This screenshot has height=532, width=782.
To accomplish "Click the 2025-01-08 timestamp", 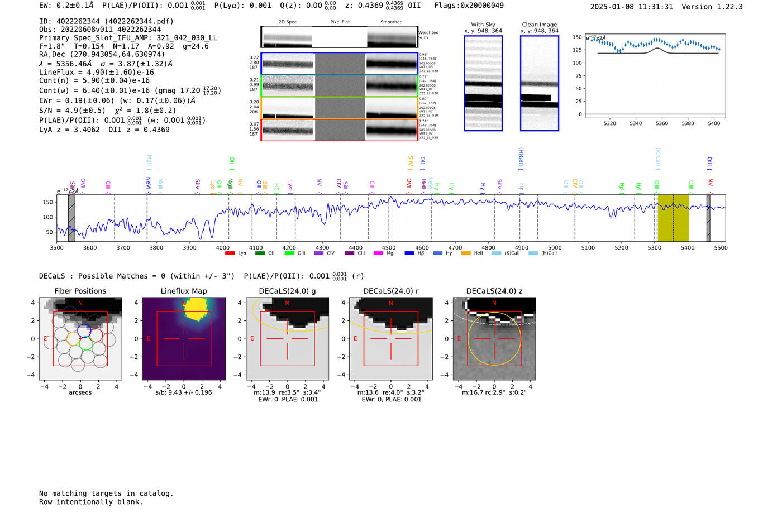I will tap(632, 7).
